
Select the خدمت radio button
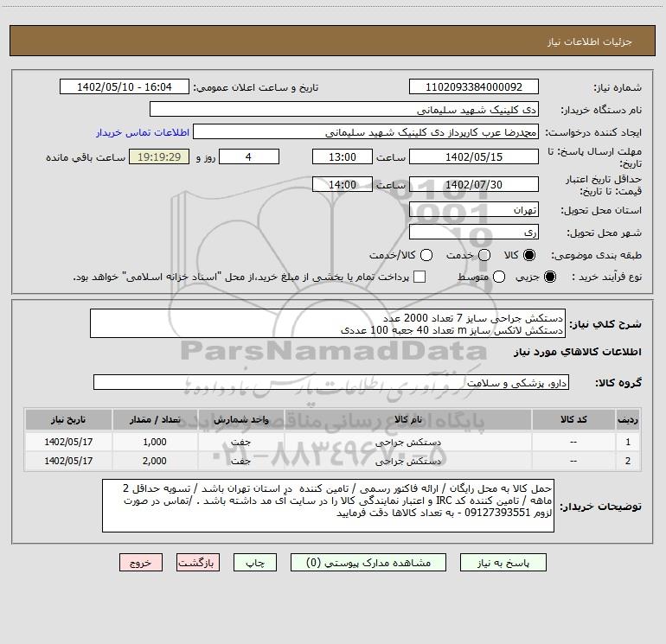click(x=484, y=255)
